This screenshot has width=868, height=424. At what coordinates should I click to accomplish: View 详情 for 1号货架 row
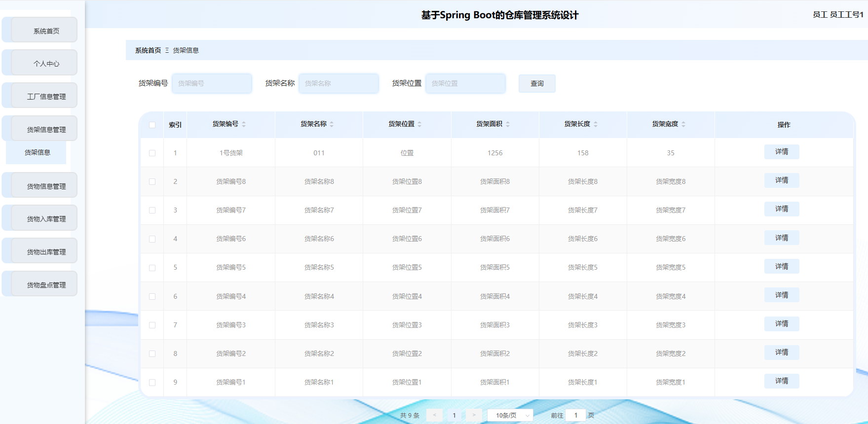pyautogui.click(x=782, y=152)
